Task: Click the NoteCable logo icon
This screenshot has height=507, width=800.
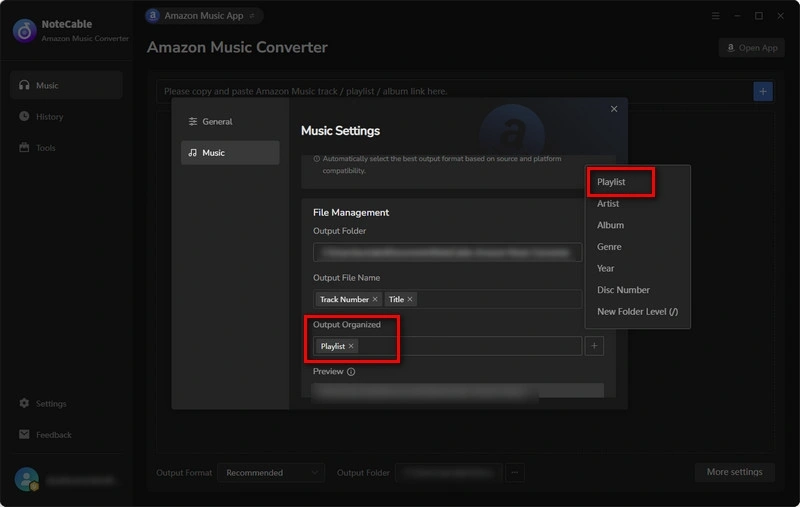Action: click(24, 31)
